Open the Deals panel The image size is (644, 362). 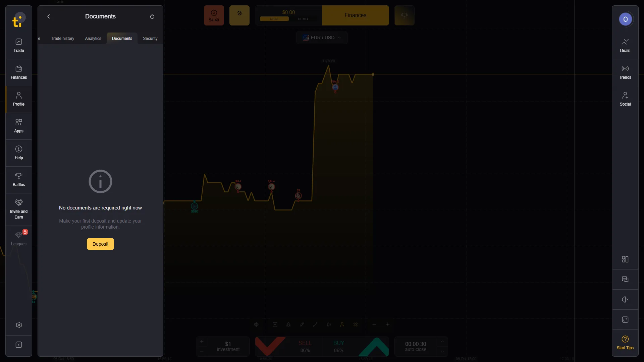[x=625, y=46]
